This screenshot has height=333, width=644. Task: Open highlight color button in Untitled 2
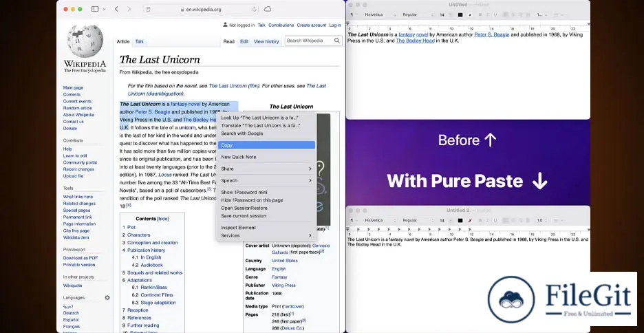coord(470,220)
